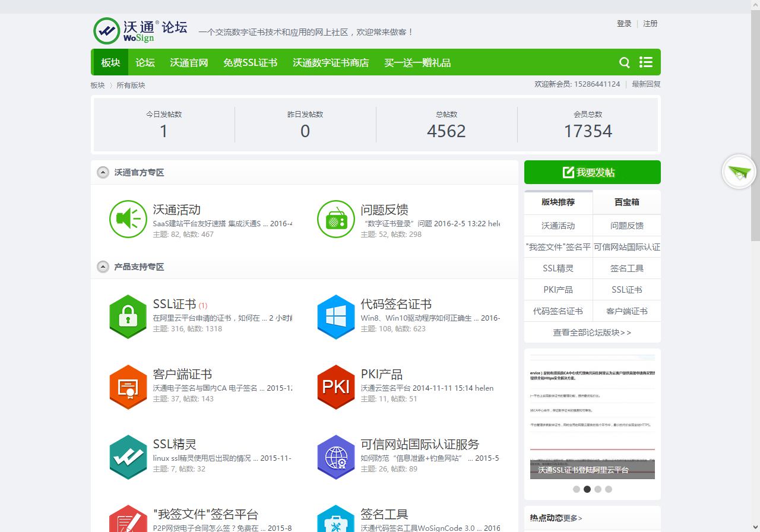
Task: Click 所有版块 in the breadcrumb
Action: (x=131, y=85)
